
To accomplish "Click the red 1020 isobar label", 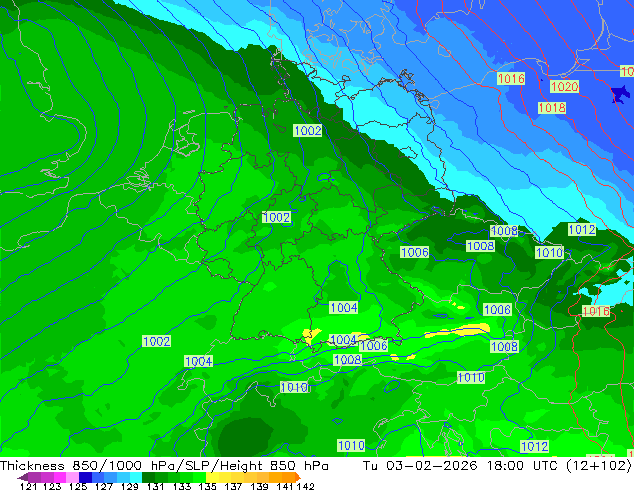I will (x=564, y=87).
